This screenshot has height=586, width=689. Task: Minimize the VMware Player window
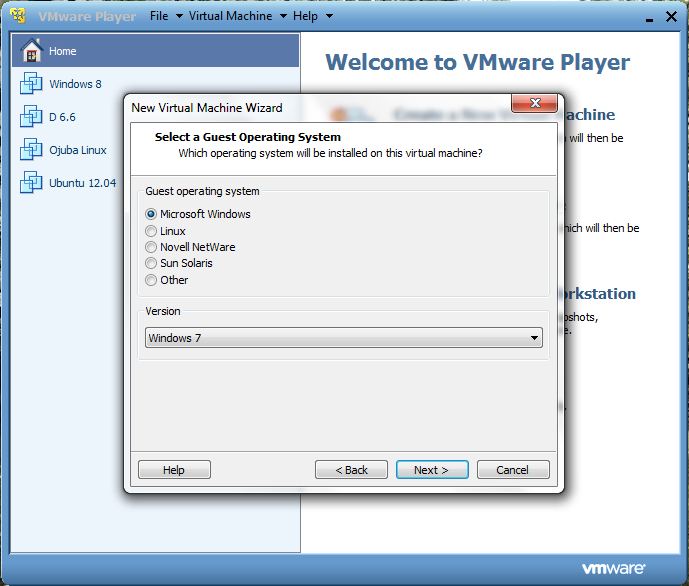tap(649, 19)
